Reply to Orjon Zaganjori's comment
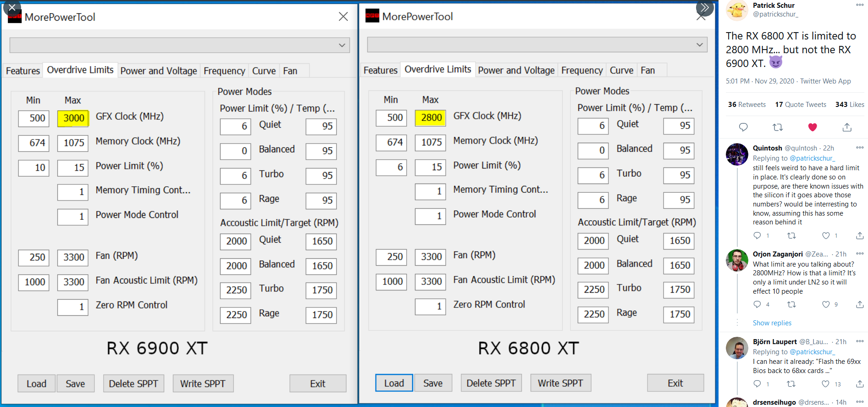868x407 pixels. (x=757, y=304)
